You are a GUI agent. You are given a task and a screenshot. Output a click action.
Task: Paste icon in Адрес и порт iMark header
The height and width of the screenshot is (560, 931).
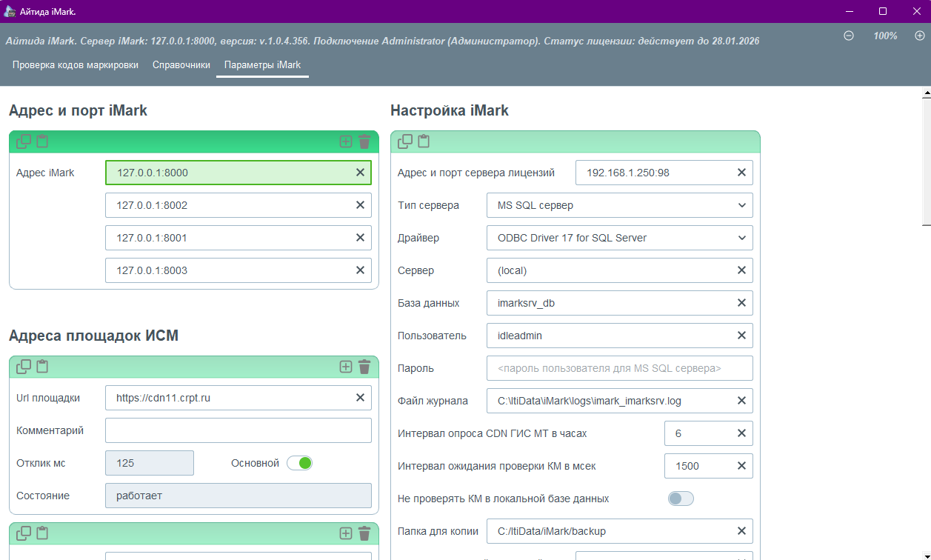coord(42,141)
